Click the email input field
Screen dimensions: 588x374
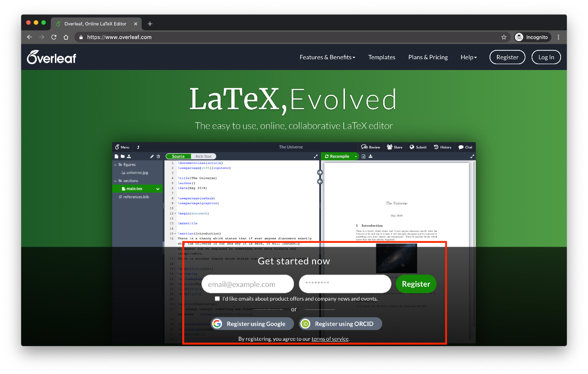247,284
